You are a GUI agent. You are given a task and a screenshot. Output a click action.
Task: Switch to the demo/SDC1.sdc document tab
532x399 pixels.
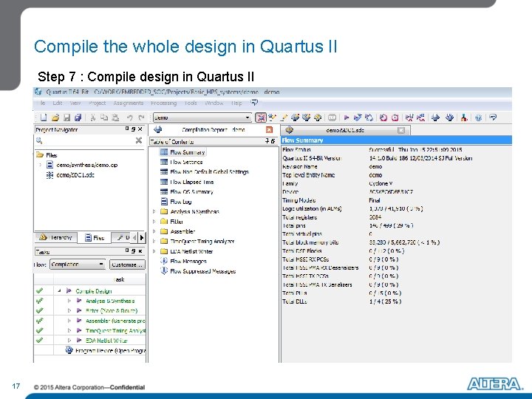pyautogui.click(x=345, y=130)
